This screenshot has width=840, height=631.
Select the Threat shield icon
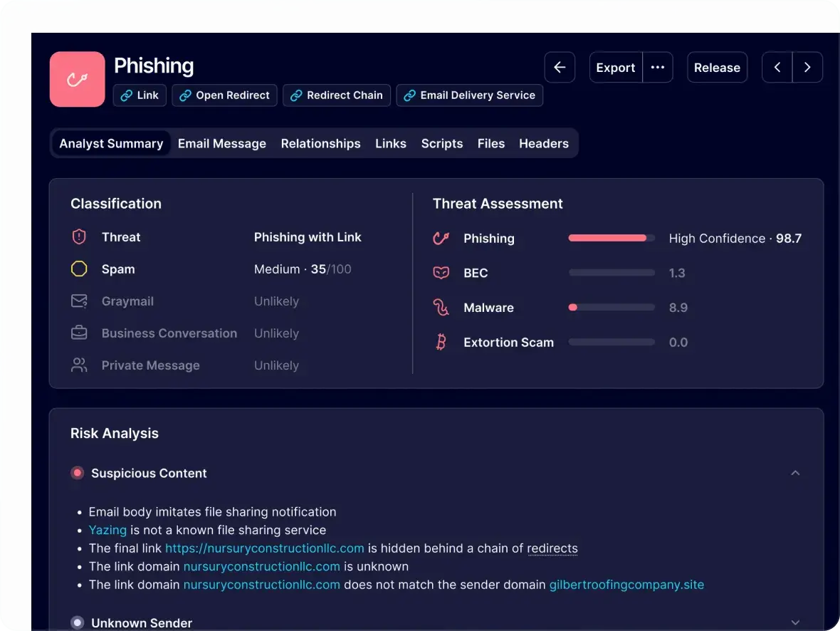79,236
